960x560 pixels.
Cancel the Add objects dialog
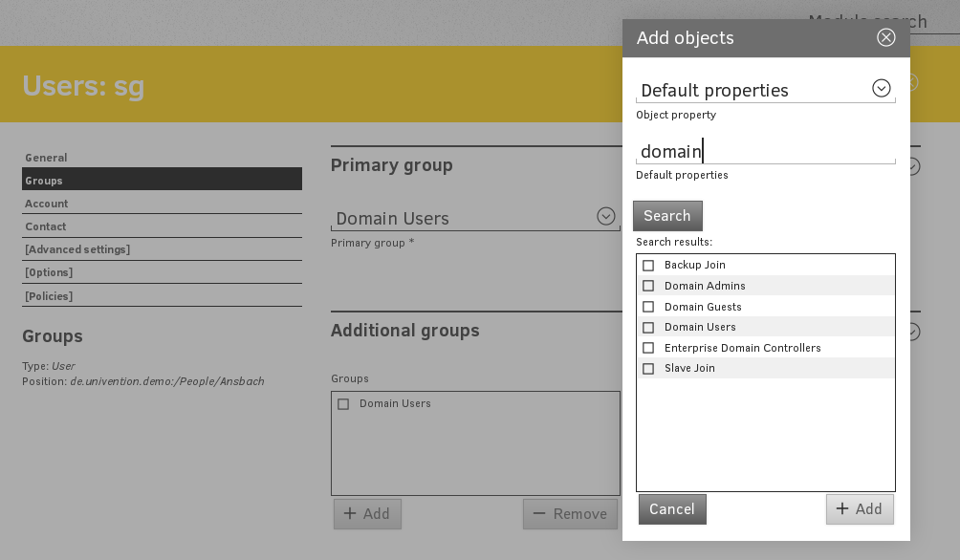[672, 509]
